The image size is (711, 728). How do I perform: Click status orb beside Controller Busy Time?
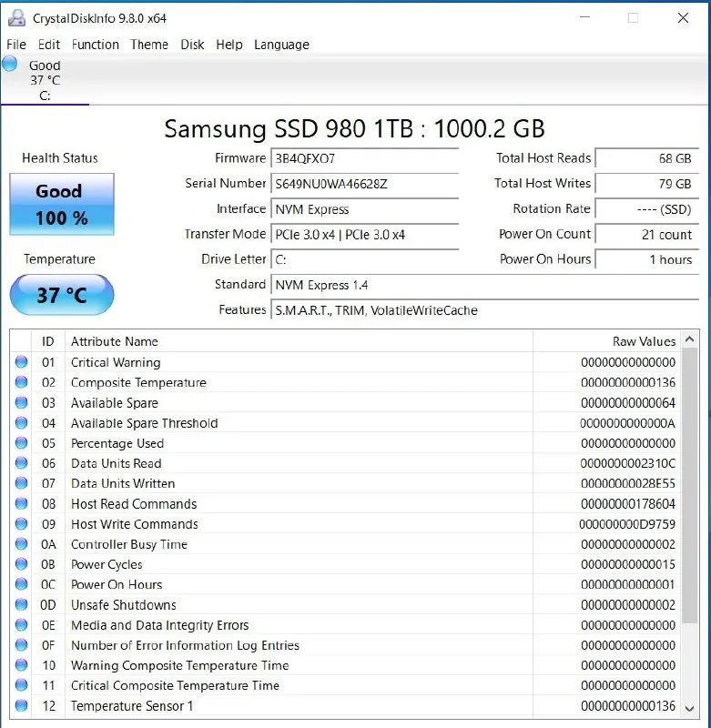point(21,543)
